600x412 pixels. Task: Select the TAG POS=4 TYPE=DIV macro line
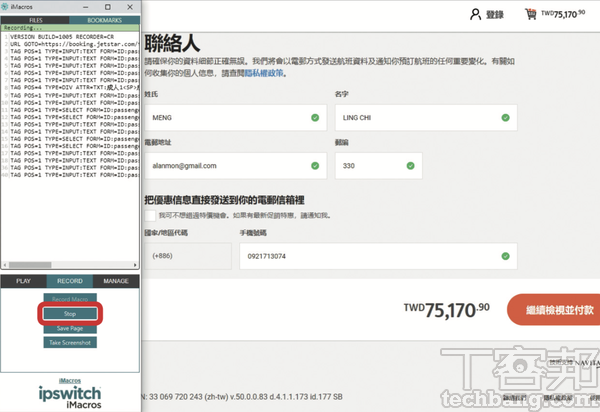coord(74,88)
